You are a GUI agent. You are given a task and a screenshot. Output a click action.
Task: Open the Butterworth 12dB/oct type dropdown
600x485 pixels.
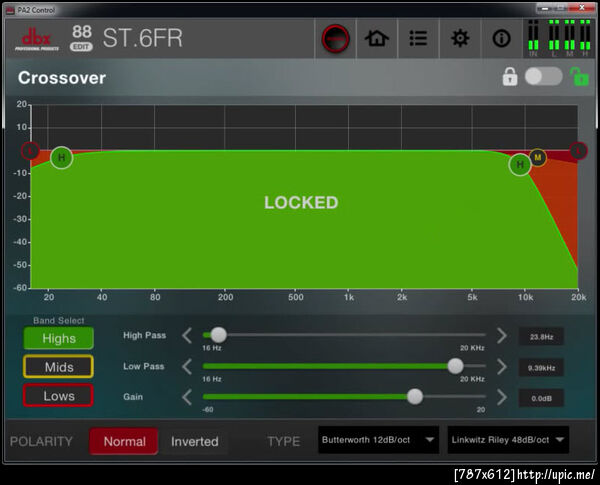378,440
